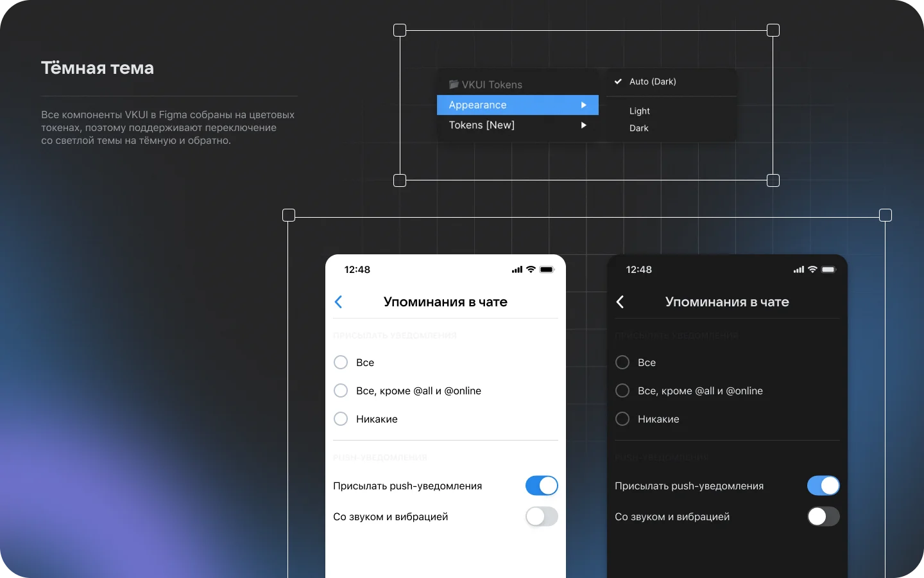Choose Auto (Dark) appearance option
The height and width of the screenshot is (578, 924).
(x=652, y=82)
